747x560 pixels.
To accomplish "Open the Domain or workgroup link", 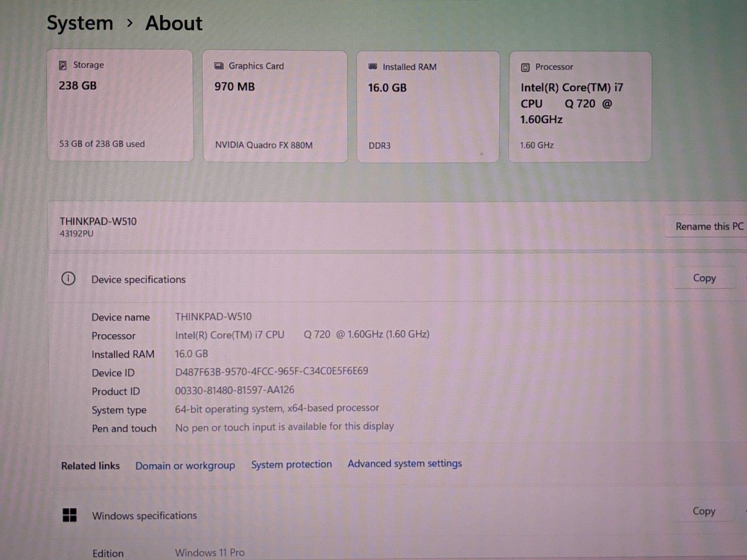I will [x=185, y=466].
